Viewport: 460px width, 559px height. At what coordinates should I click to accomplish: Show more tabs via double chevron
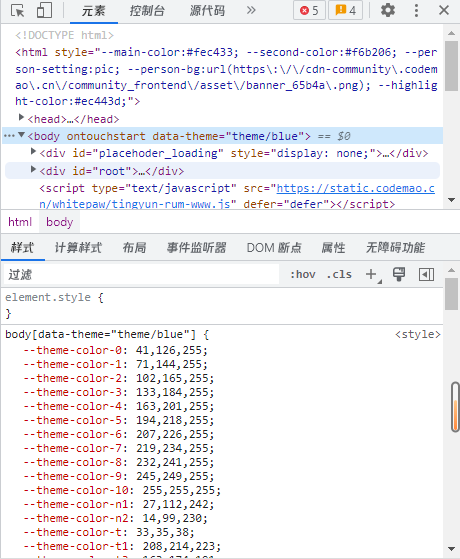click(251, 10)
